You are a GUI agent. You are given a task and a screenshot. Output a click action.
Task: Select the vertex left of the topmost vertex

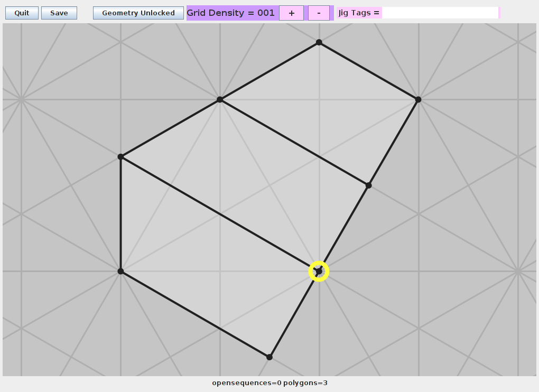(x=220, y=99)
